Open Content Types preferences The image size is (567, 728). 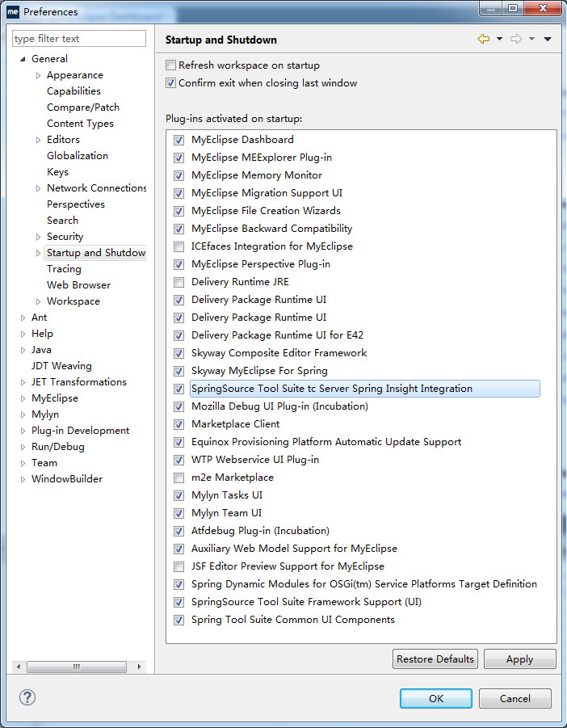click(80, 124)
